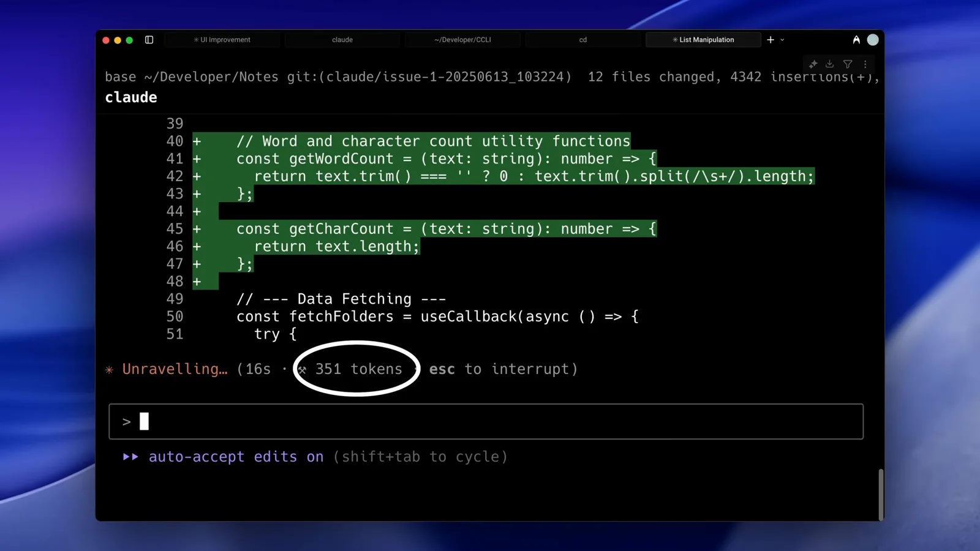Click the Warp AI logo icon
This screenshot has width=980, height=551.
(x=856, y=40)
